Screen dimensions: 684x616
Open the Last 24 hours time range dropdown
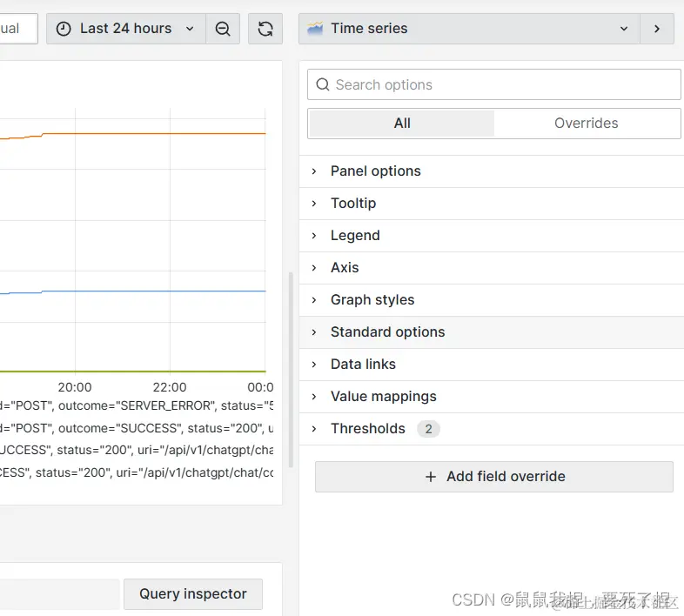(126, 29)
